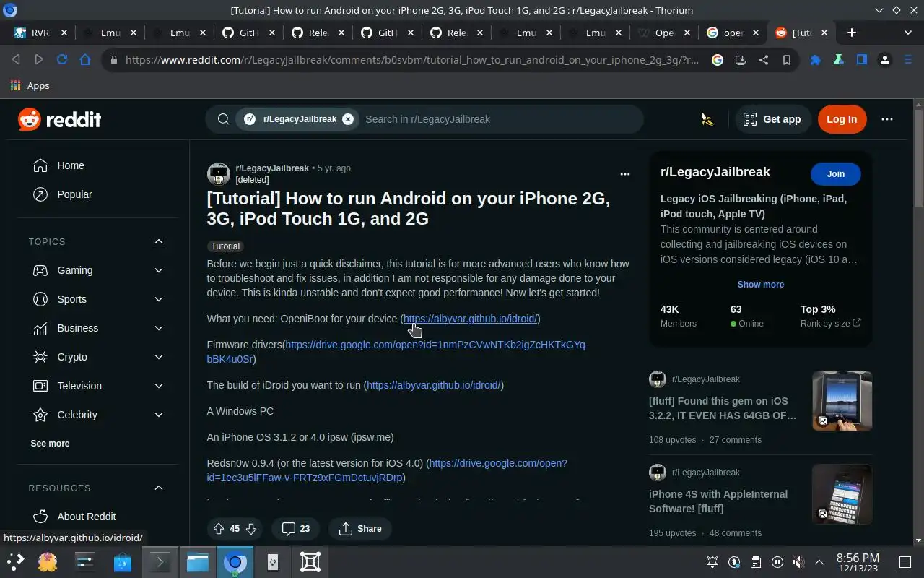Open the Apps bookmarks shortcut
Image resolution: width=924 pixels, height=578 pixels.
click(x=30, y=85)
